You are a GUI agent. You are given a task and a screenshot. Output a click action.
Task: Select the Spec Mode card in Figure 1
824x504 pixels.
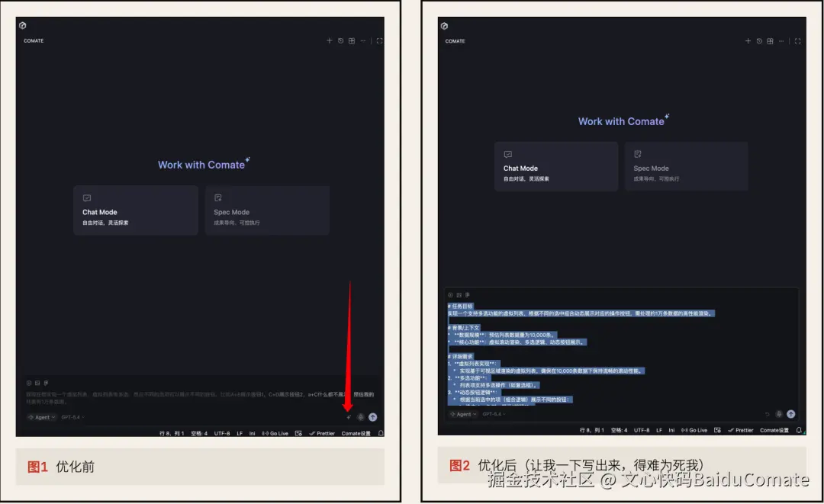pos(267,210)
